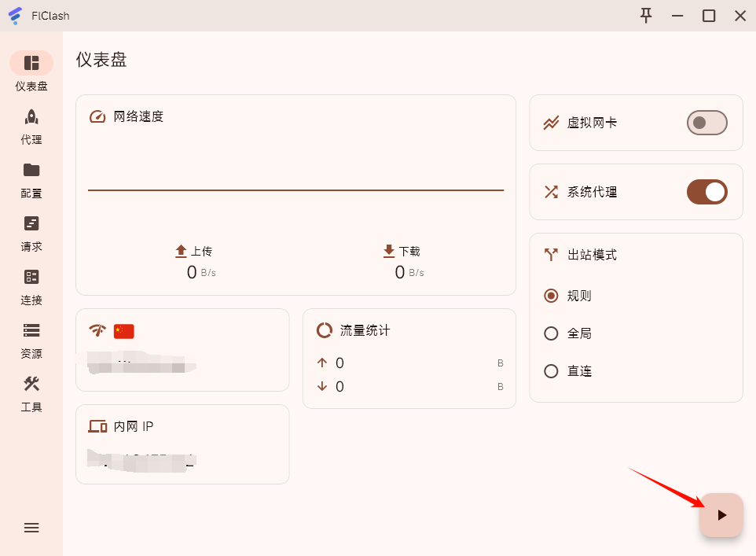Maximize the FlClash window
Image resolution: width=756 pixels, height=556 pixels.
pos(709,16)
